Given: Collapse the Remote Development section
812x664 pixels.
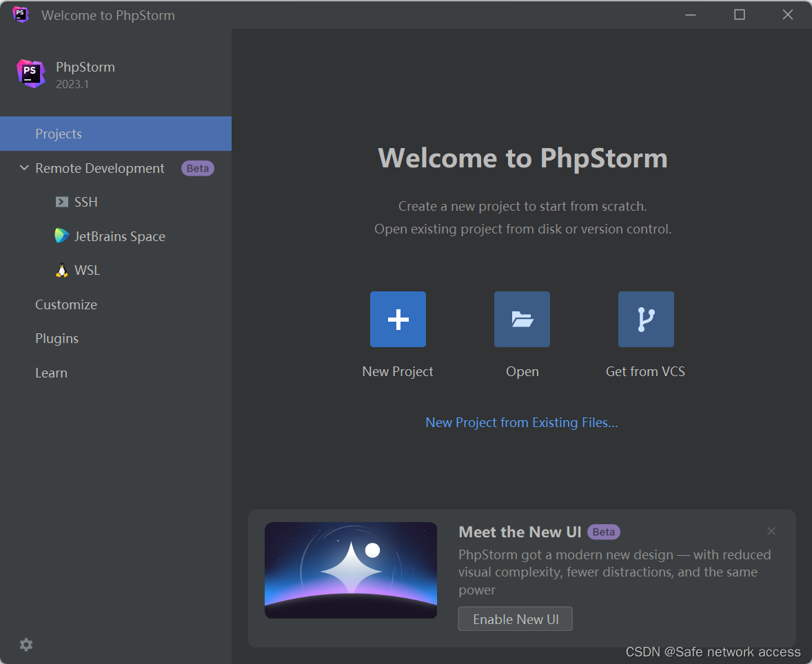Looking at the screenshot, I should coord(24,167).
